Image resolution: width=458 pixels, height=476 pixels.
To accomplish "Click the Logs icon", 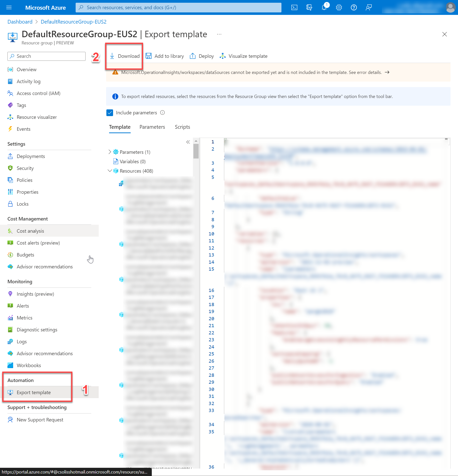I will click(x=10, y=342).
